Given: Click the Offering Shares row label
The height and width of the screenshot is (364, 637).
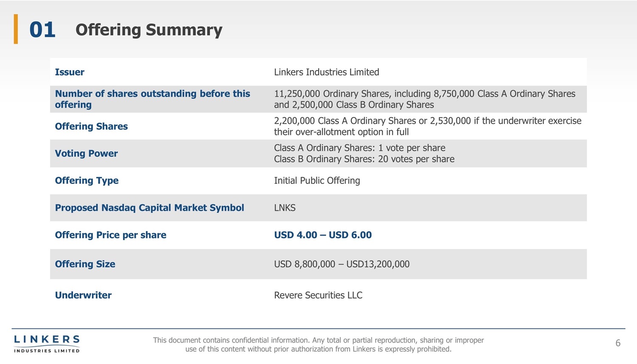Looking at the screenshot, I should point(91,126).
